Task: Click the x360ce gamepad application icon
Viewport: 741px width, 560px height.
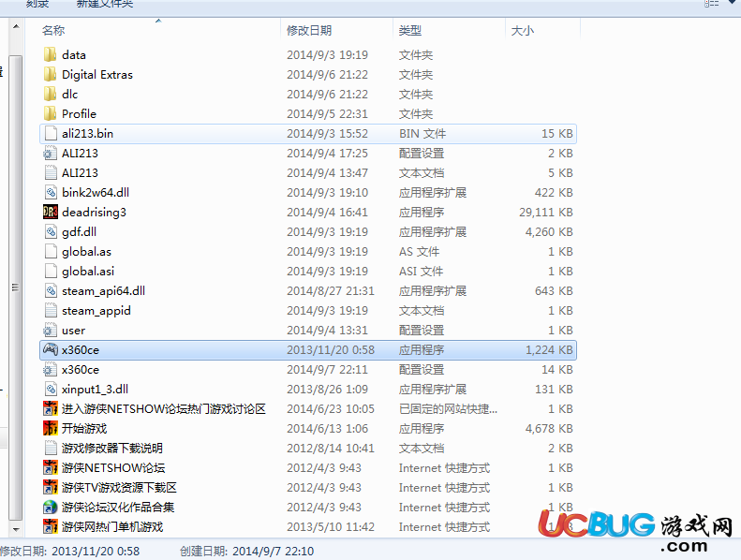Action: [x=50, y=349]
